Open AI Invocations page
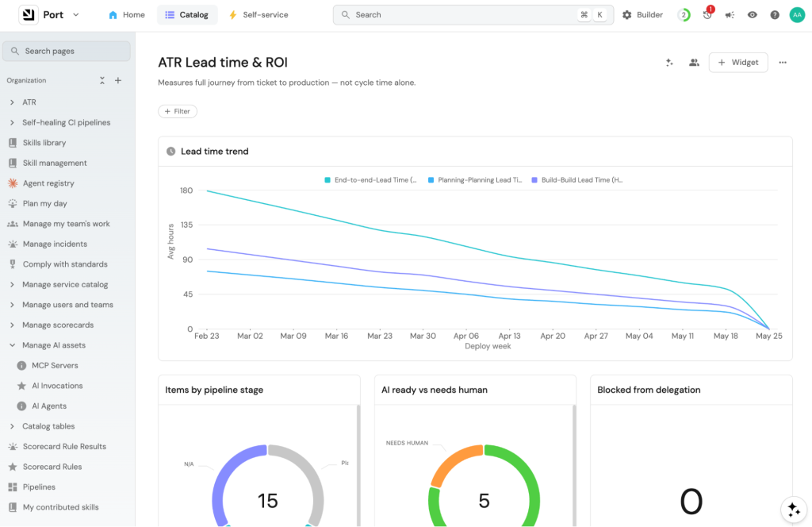Screen dimensions: 812x527 click(57, 386)
